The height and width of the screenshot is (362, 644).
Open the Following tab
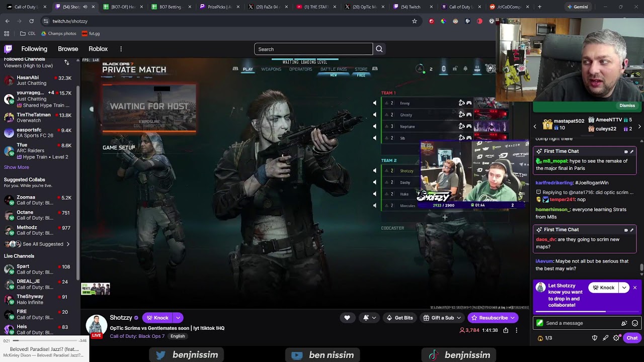click(34, 49)
